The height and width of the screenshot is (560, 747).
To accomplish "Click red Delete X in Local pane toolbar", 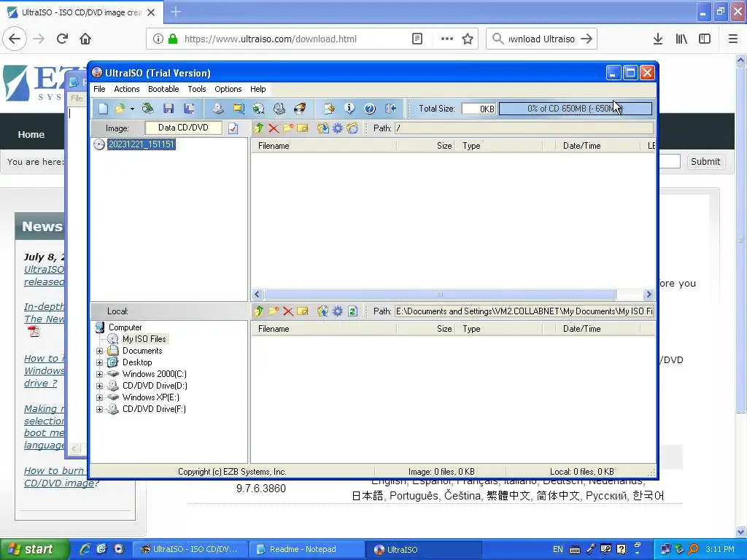I will click(287, 311).
